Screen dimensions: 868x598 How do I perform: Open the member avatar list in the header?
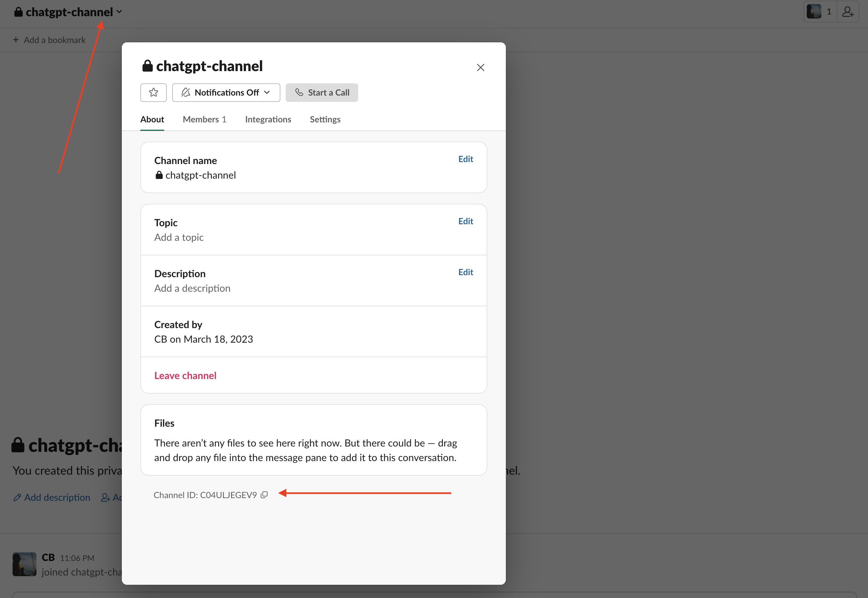point(820,12)
